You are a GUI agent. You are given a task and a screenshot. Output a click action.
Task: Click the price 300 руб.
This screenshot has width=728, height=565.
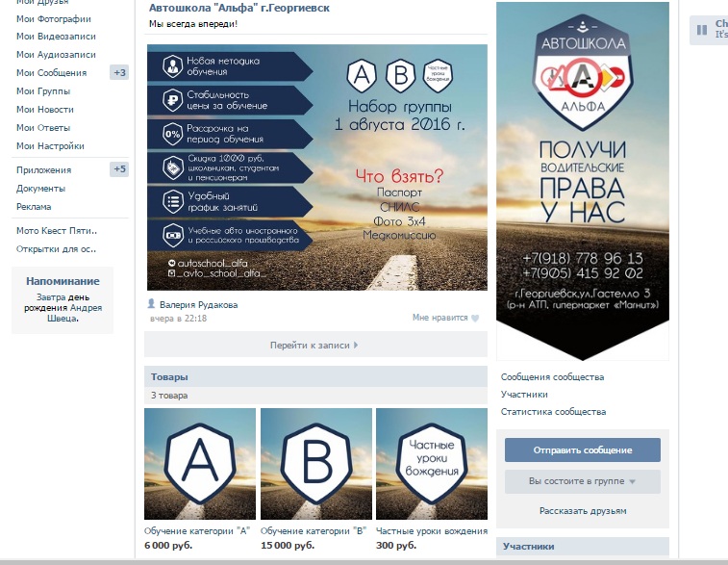[x=396, y=546]
